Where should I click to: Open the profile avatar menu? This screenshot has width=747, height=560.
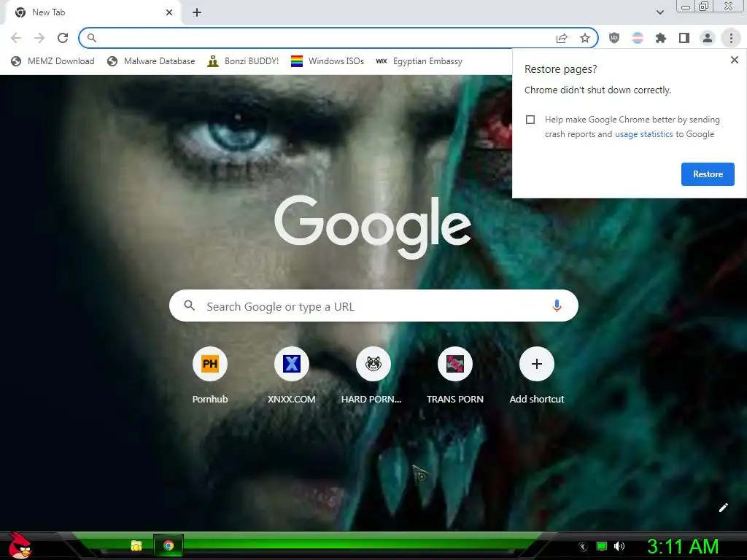pos(708,38)
